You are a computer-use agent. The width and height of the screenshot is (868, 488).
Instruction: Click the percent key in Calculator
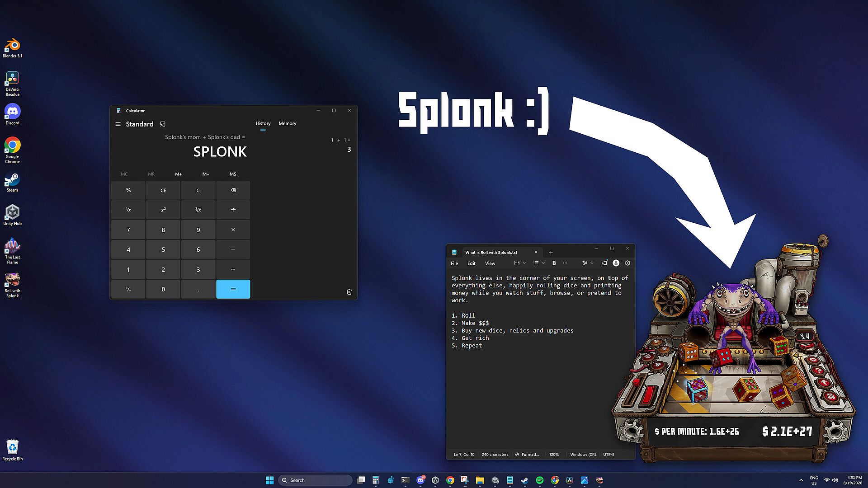tap(128, 190)
